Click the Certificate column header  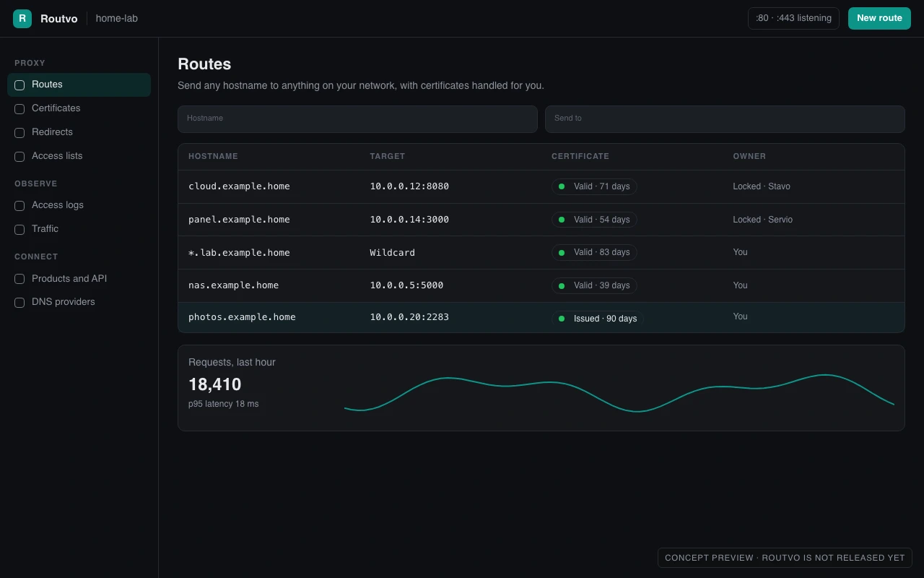[x=580, y=156]
